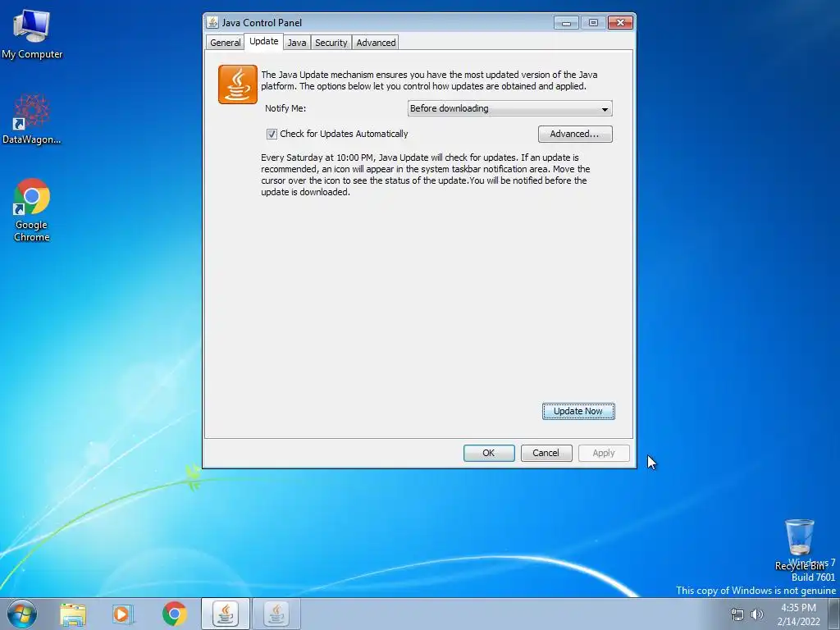Launch Windows Media Player from taskbar
The width and height of the screenshot is (840, 630).
coord(123,614)
